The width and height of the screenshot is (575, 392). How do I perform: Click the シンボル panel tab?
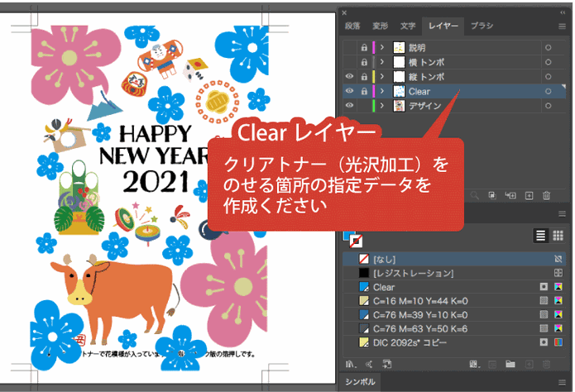360,382
